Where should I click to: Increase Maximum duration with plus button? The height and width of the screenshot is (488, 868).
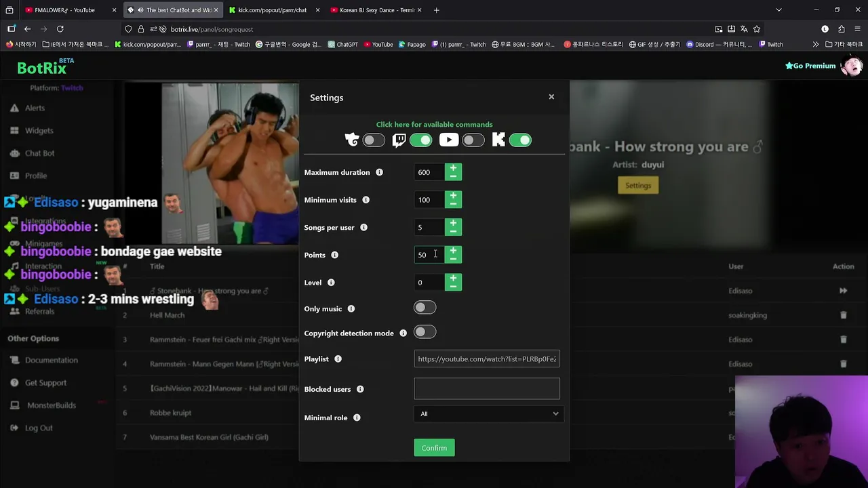pos(453,168)
